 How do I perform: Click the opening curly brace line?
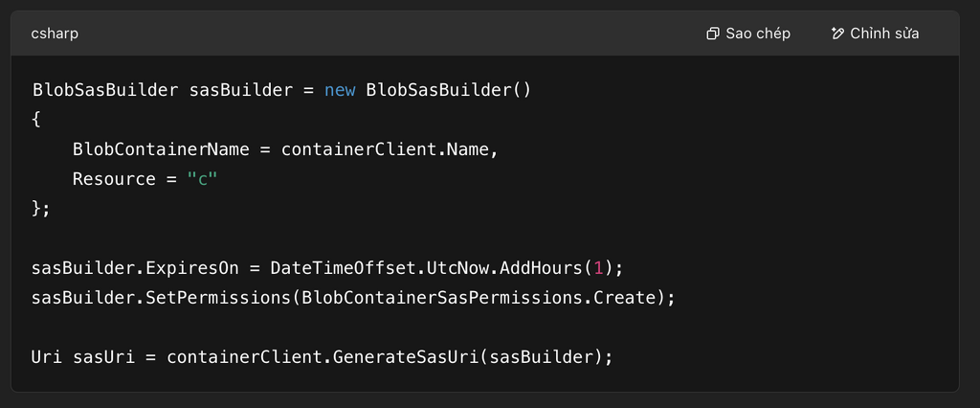pos(36,120)
